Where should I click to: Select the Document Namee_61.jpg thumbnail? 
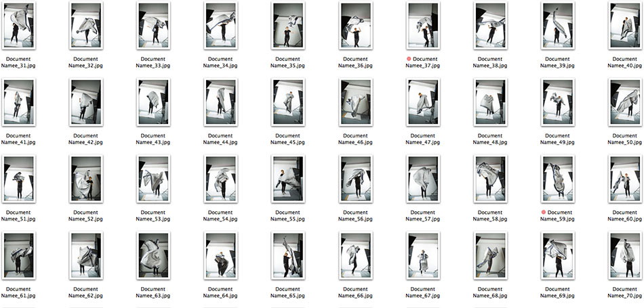coord(18,255)
